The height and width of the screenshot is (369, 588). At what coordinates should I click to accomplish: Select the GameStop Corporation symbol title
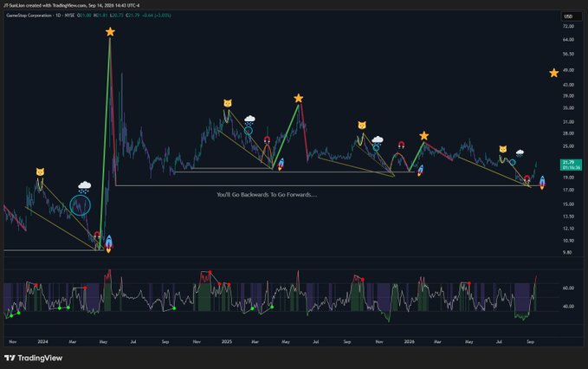pyautogui.click(x=29, y=16)
